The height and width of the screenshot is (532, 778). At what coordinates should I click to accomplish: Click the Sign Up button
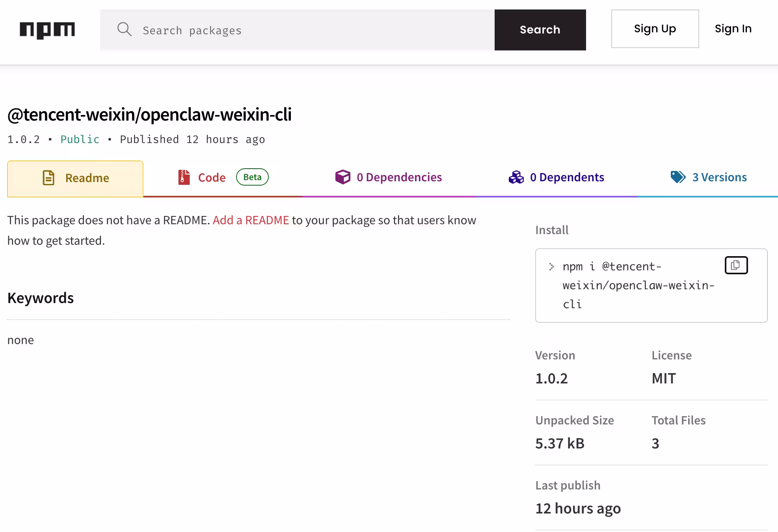point(655,29)
